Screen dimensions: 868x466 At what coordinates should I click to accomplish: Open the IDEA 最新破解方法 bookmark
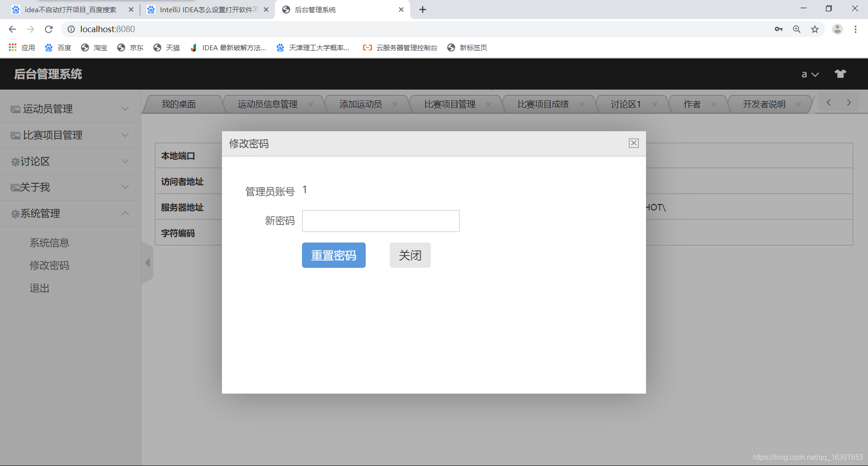pyautogui.click(x=228, y=48)
